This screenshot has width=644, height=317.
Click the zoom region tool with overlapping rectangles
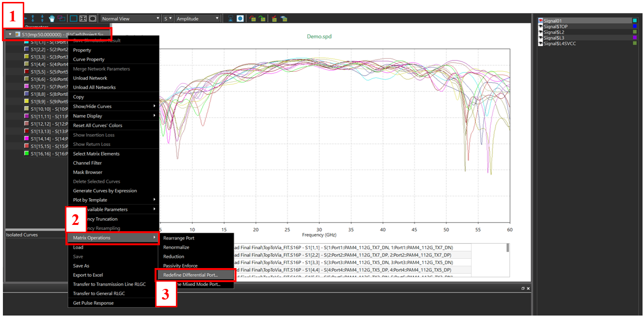tap(62, 18)
